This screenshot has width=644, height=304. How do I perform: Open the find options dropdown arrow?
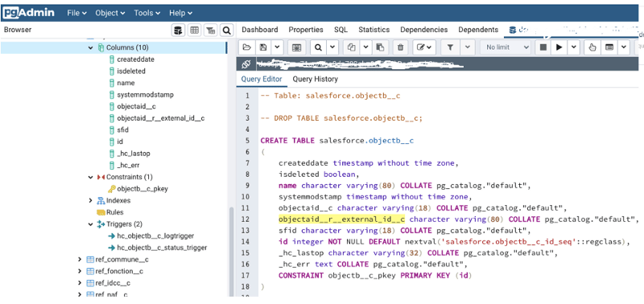pos(332,47)
